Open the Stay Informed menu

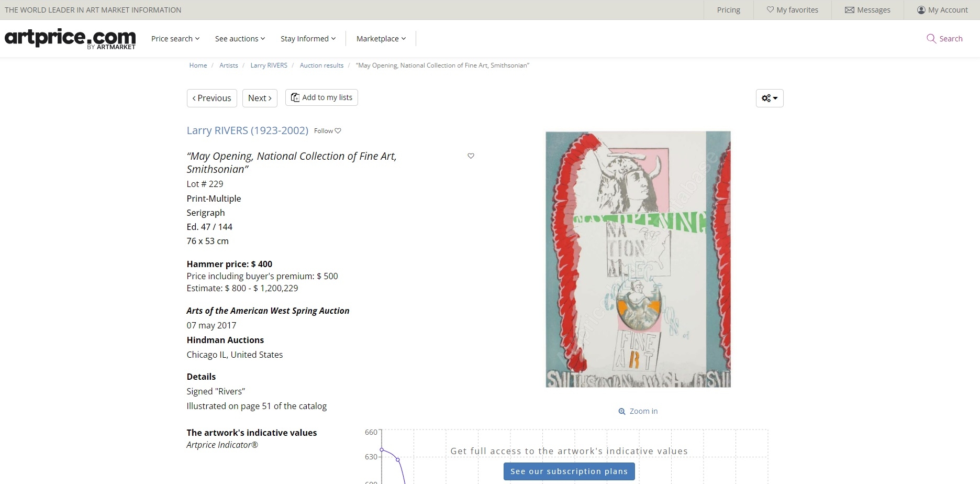308,39
